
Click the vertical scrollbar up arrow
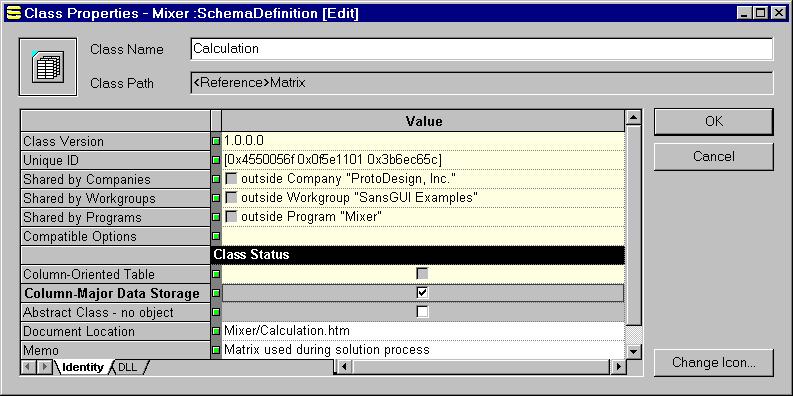coord(634,118)
